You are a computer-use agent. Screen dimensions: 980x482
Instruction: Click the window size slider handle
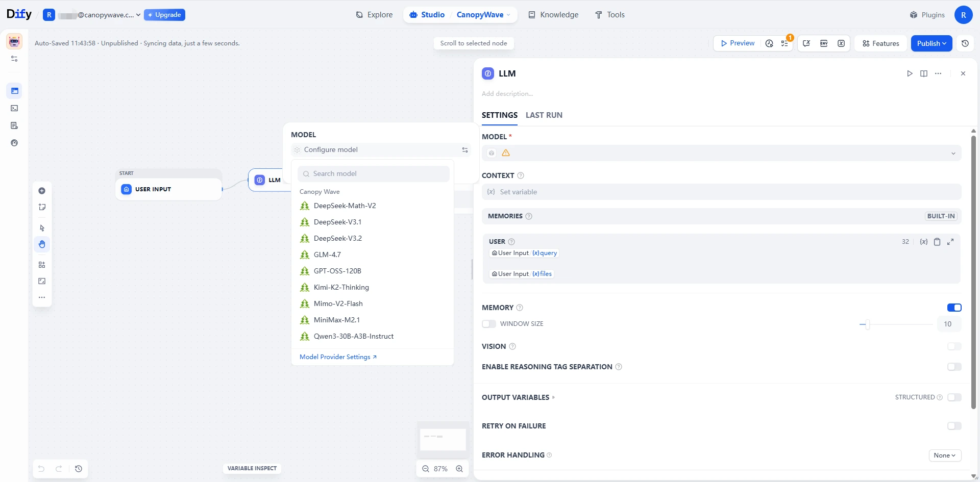(x=867, y=324)
